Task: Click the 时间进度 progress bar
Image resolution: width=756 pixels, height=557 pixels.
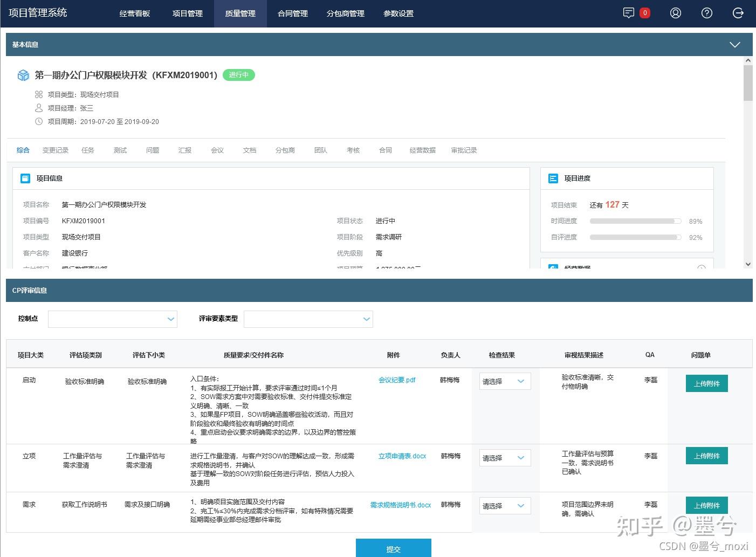Action: click(x=636, y=221)
